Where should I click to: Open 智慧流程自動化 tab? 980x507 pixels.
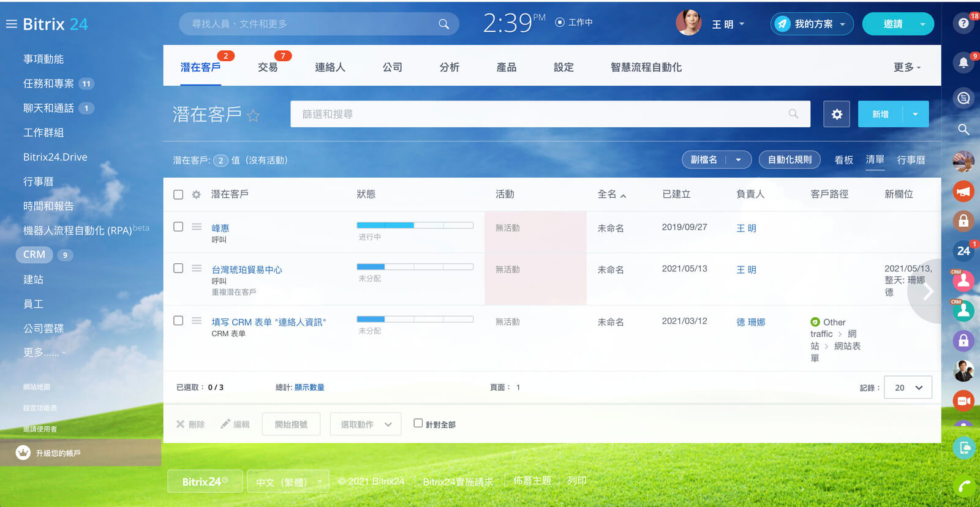(x=646, y=67)
